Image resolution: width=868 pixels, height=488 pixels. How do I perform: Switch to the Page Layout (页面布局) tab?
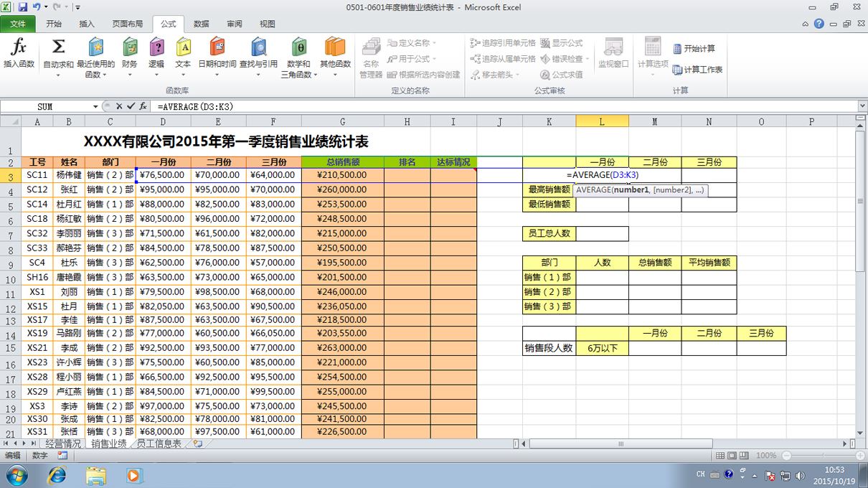click(x=128, y=24)
